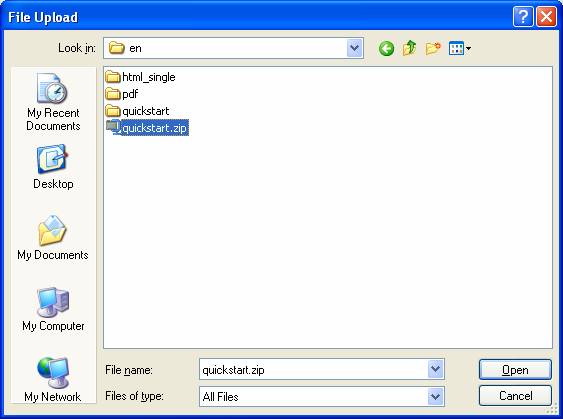Create a new folder
Screen dimensions: 563x419
pyautogui.click(x=433, y=48)
